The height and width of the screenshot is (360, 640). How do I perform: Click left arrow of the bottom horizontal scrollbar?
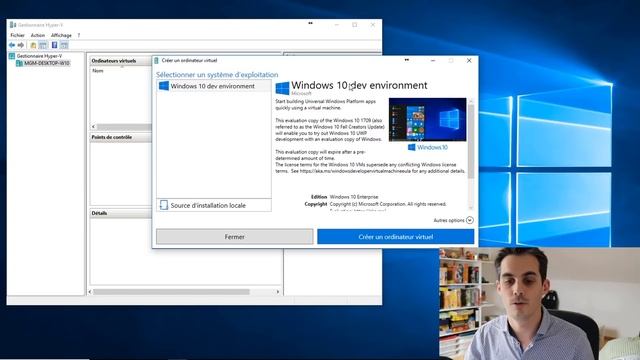(x=90, y=292)
